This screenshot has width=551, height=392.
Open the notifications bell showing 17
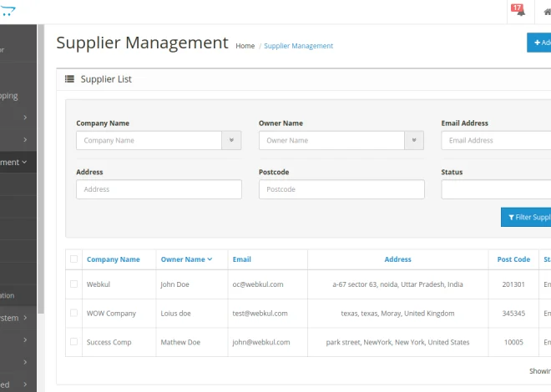(518, 10)
